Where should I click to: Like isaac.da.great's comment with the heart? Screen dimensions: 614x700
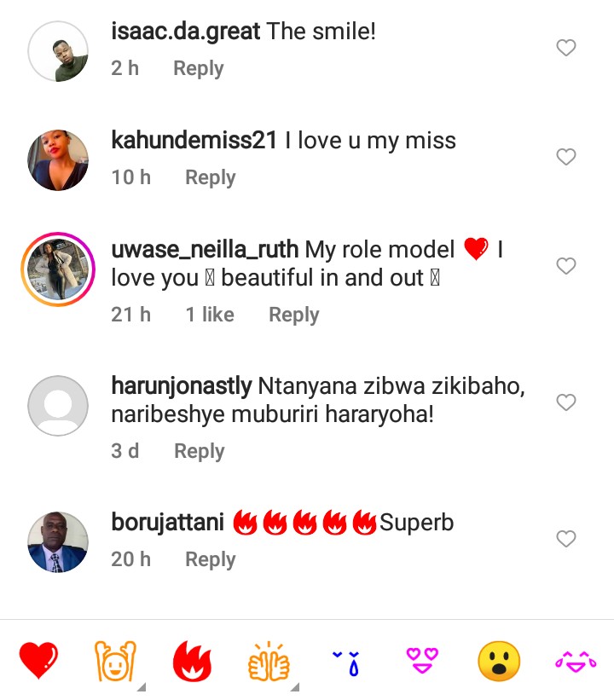[x=566, y=49]
